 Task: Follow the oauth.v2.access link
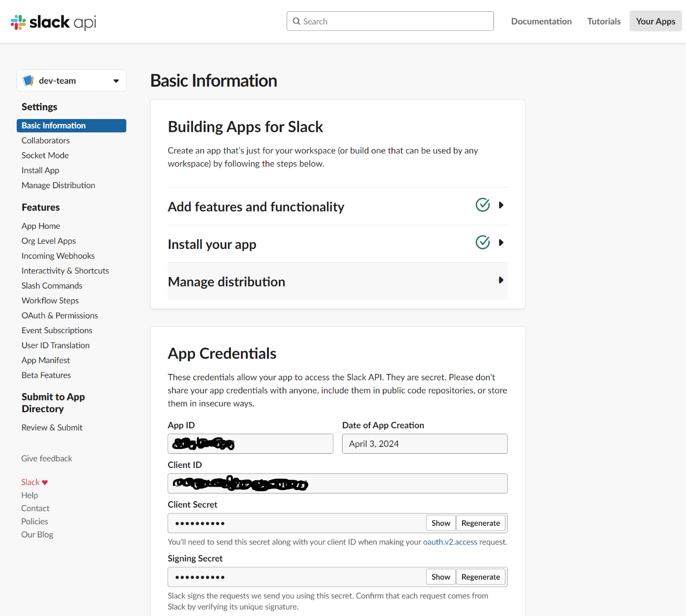coord(450,542)
